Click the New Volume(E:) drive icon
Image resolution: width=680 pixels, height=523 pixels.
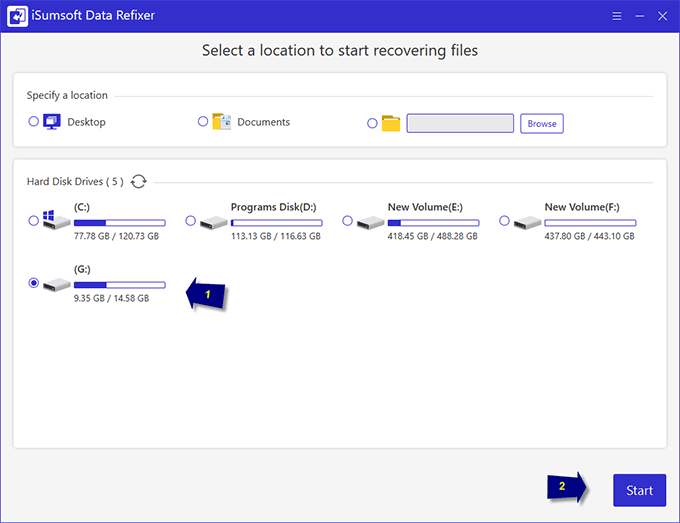click(x=371, y=223)
